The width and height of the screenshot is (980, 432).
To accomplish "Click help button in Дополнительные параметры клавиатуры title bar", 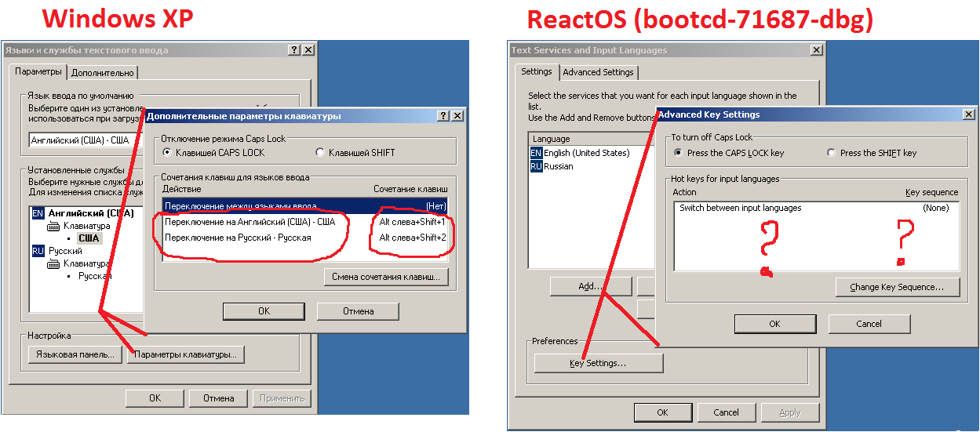I will 444,116.
